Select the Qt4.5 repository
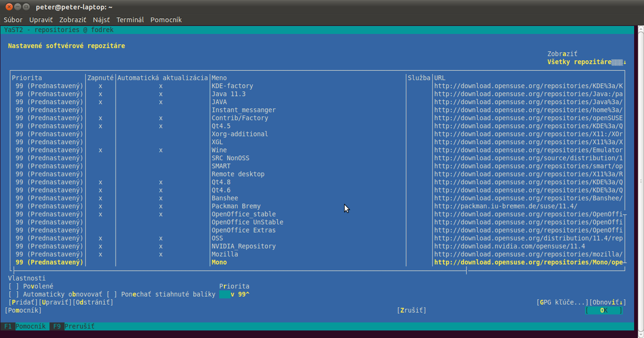This screenshot has width=644, height=338. pyautogui.click(x=221, y=126)
